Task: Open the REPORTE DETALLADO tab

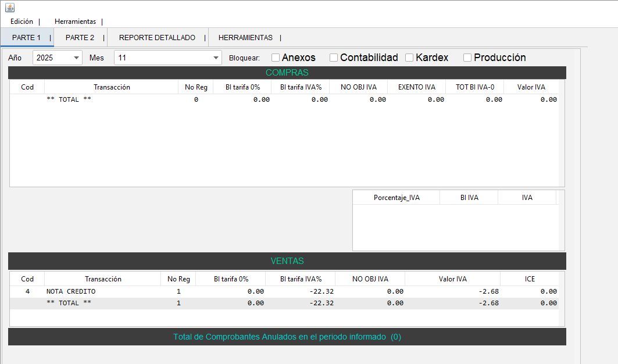Action: [157, 38]
